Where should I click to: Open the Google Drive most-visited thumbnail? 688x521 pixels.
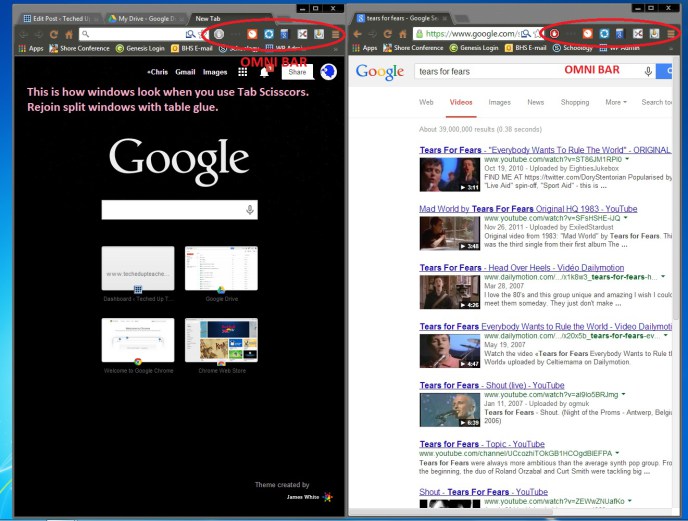pos(221,268)
